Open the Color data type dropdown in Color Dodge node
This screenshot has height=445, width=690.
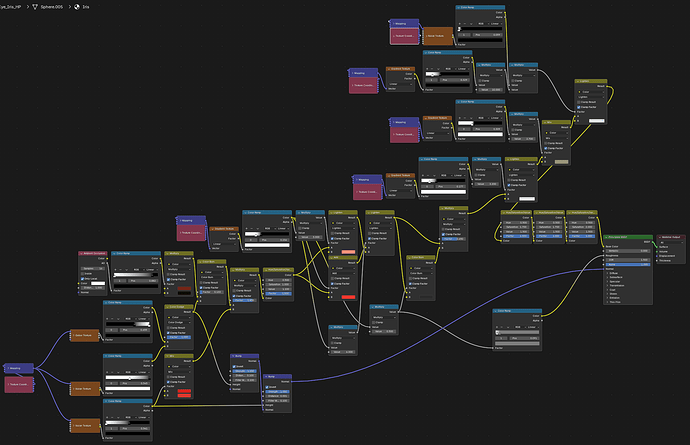click(179, 317)
